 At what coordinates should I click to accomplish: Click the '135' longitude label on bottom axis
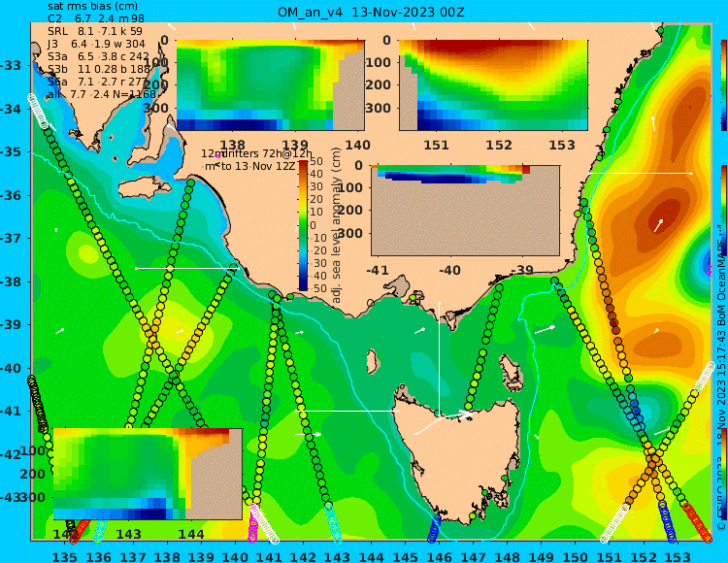click(64, 556)
